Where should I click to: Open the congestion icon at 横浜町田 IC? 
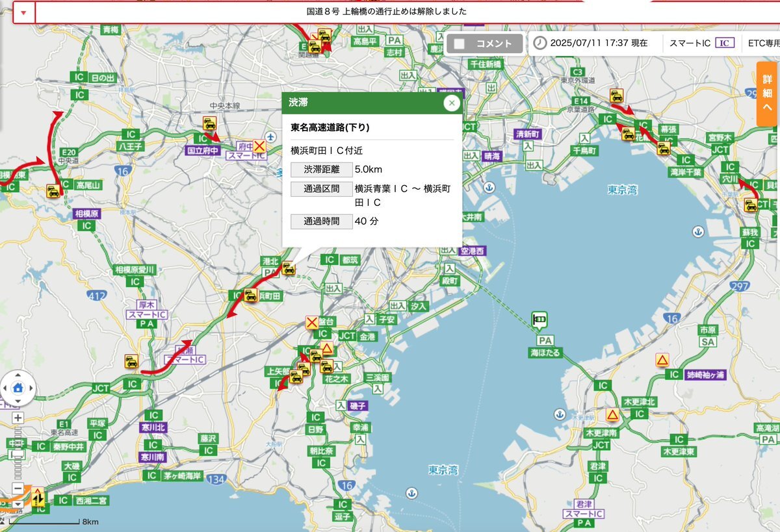tap(250, 296)
